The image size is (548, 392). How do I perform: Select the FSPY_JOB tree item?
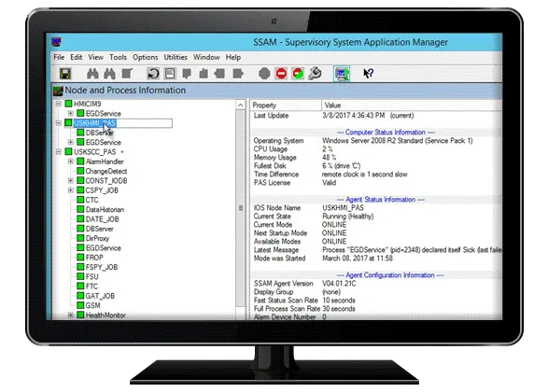pyautogui.click(x=102, y=267)
